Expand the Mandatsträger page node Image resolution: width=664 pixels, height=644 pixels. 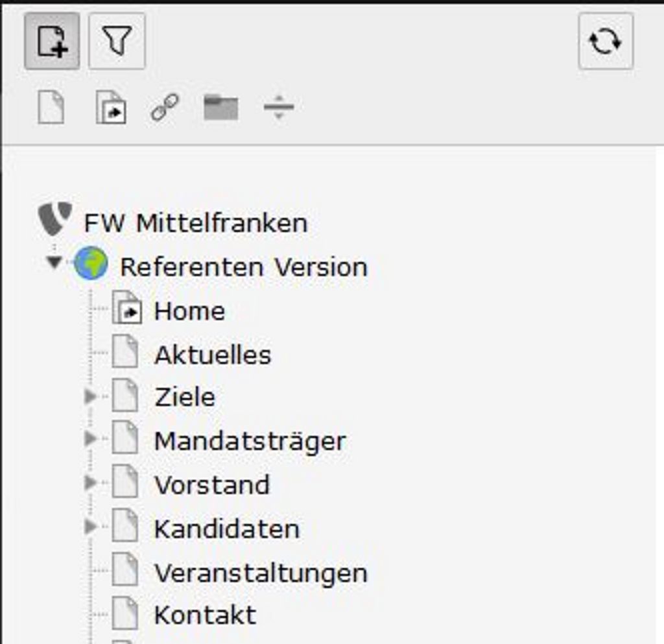[x=89, y=438]
